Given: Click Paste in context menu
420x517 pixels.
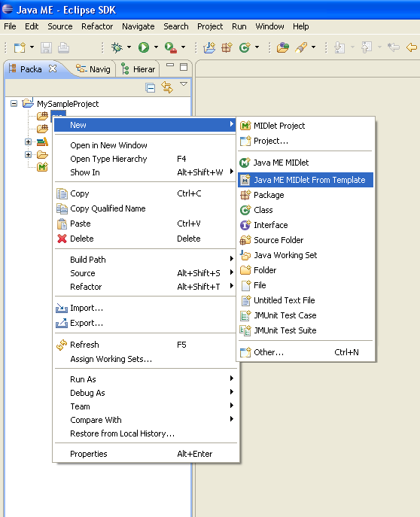Looking at the screenshot, I should 145,224.
